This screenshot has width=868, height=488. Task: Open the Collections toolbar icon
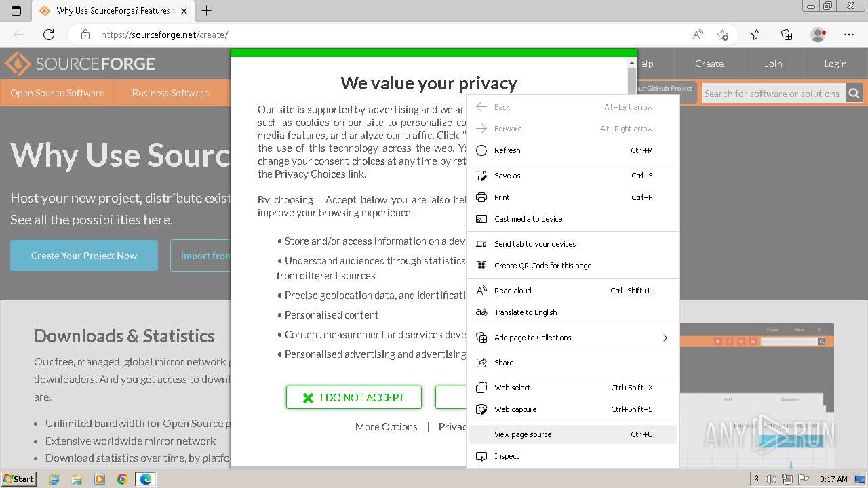tap(787, 35)
